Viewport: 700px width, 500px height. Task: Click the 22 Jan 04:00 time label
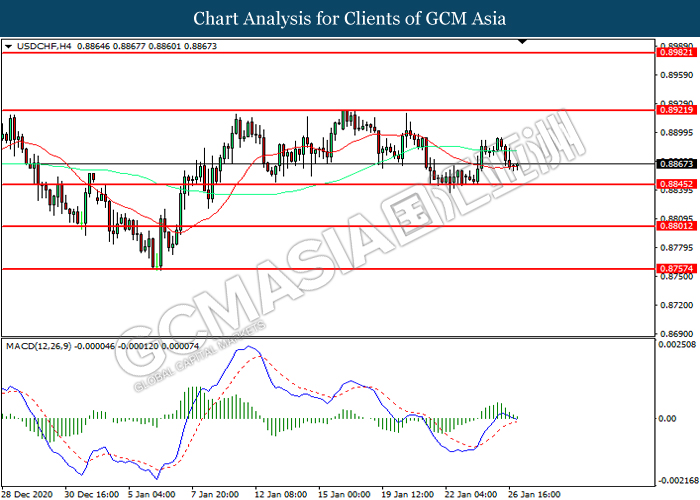471,494
